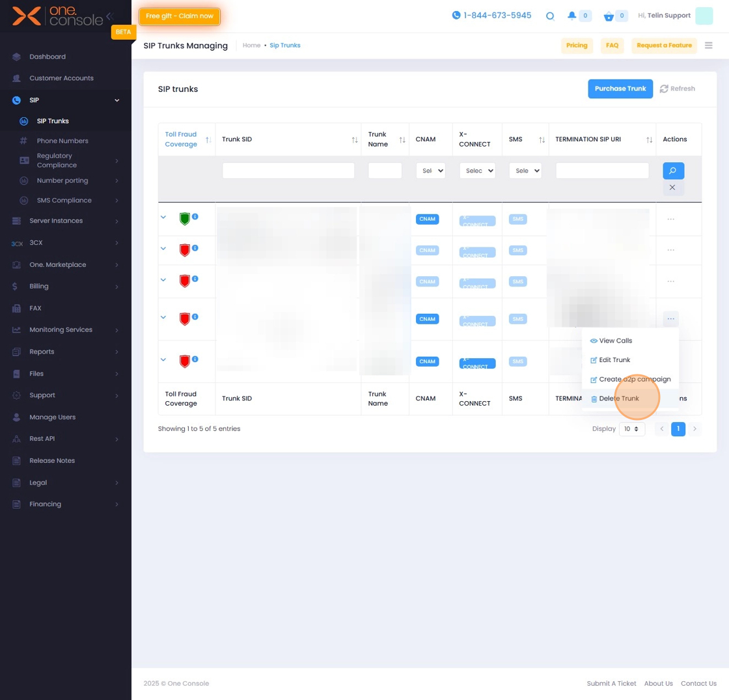Expand the fifth trunk row chevron

click(163, 359)
